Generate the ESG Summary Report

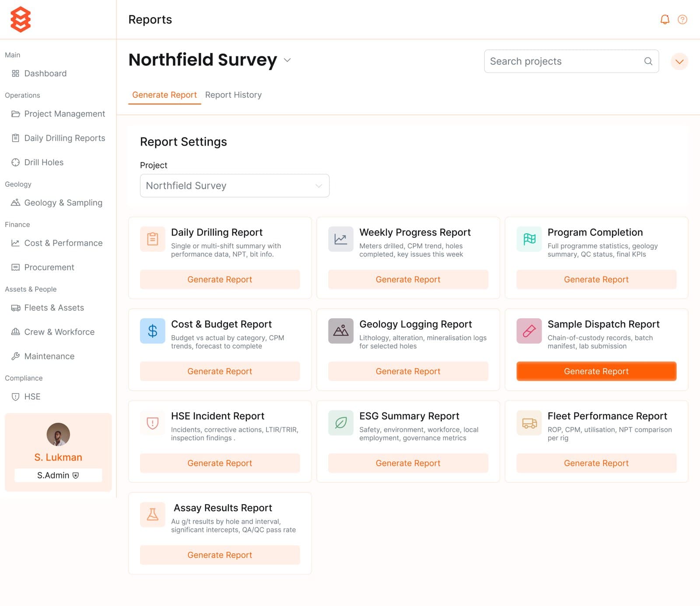[408, 463]
